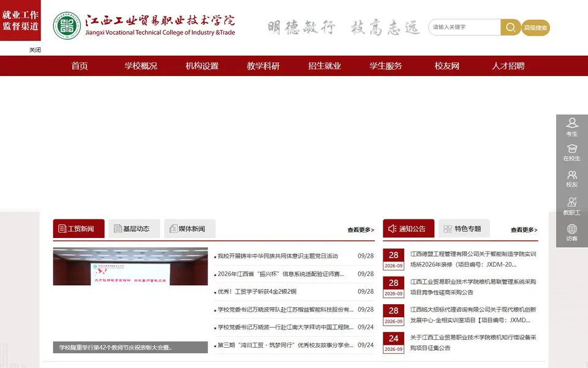Click the 高级搜索 button
The image size is (588, 368).
(x=535, y=28)
